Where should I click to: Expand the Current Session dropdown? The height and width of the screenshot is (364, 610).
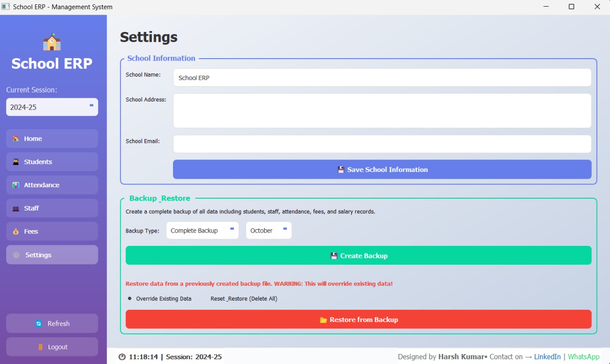[52, 107]
